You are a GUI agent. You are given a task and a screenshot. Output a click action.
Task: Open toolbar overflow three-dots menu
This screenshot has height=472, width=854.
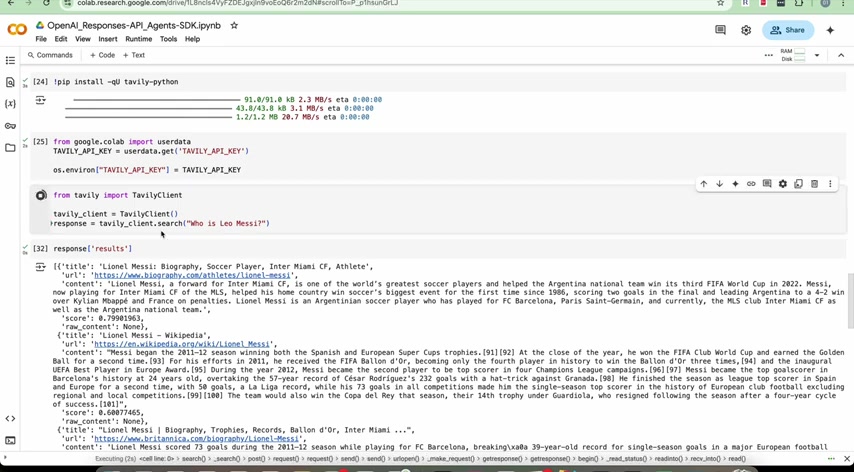(x=768, y=55)
